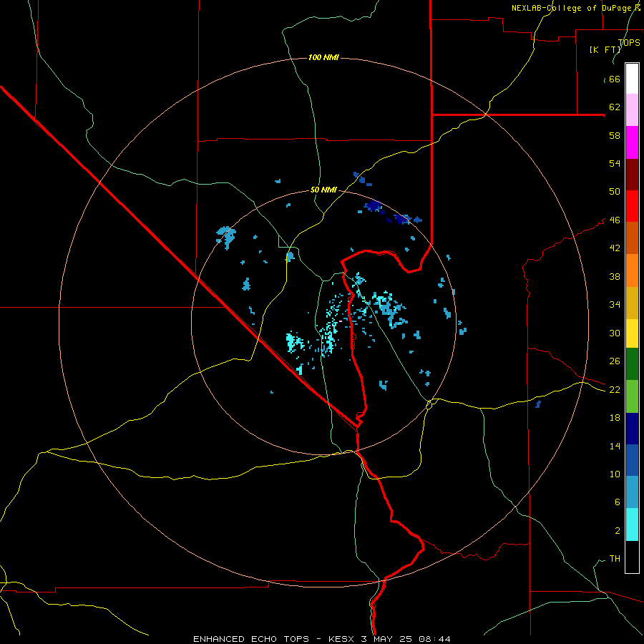
Task: Click the navy blue legend swatch
Action: point(632,429)
